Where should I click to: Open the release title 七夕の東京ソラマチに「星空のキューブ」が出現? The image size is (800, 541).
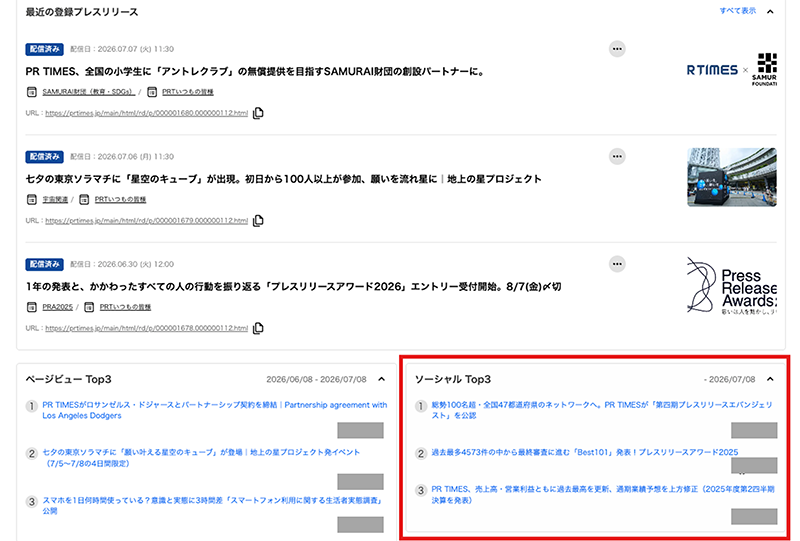pos(283,179)
